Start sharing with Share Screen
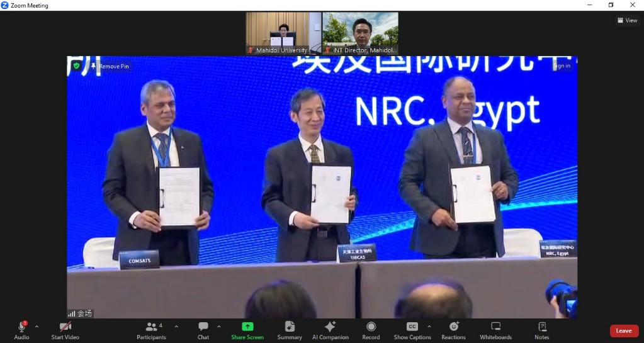 point(247,330)
